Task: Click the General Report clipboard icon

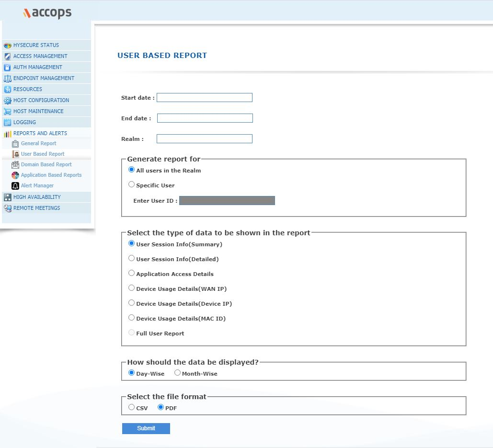Action: [x=15, y=144]
